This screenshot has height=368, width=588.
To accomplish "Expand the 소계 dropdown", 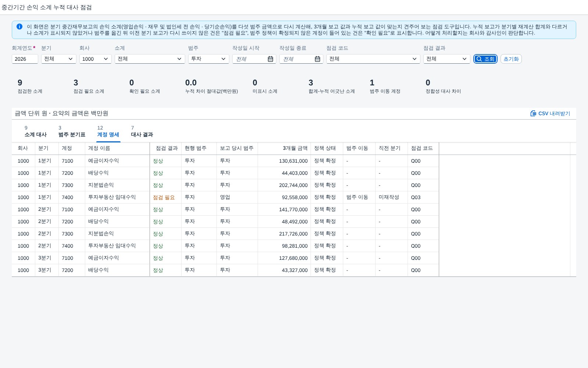I will click(x=150, y=59).
